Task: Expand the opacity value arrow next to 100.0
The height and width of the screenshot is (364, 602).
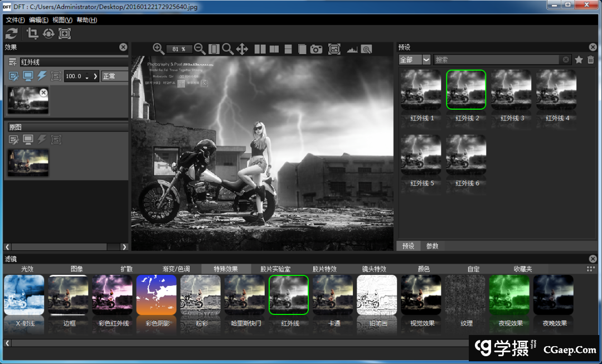Action: (x=95, y=76)
